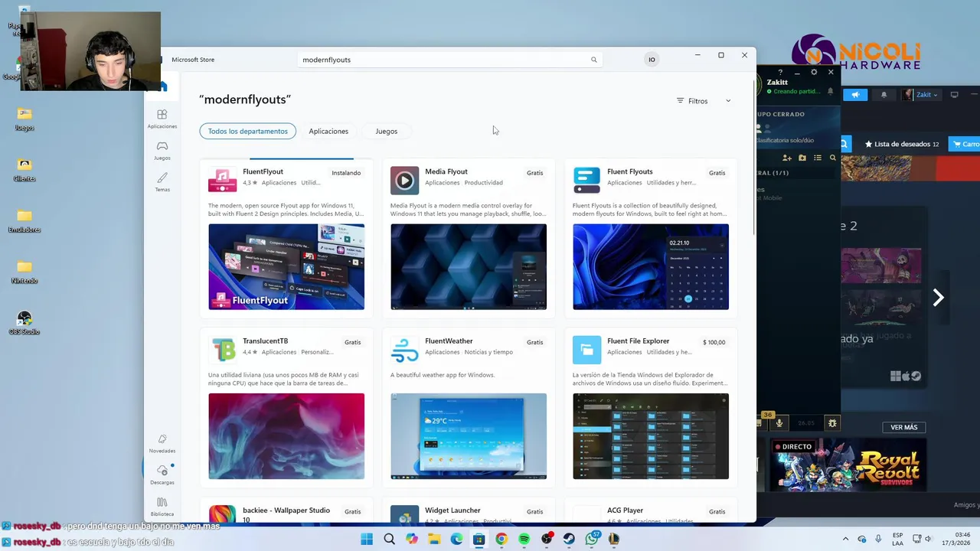Open Aplicaciones in the Store sidebar
This screenshot has width=980, height=551.
162,119
